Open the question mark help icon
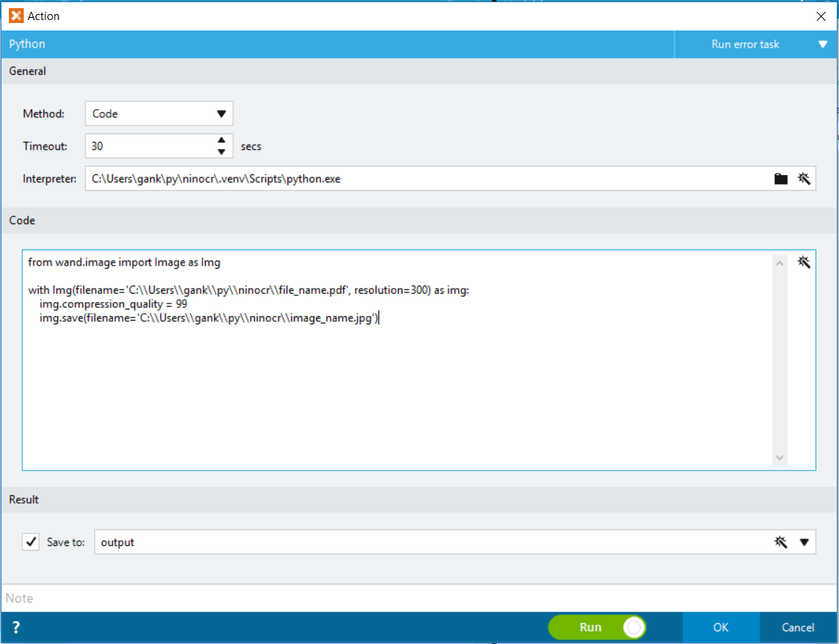This screenshot has height=644, width=839. click(16, 627)
